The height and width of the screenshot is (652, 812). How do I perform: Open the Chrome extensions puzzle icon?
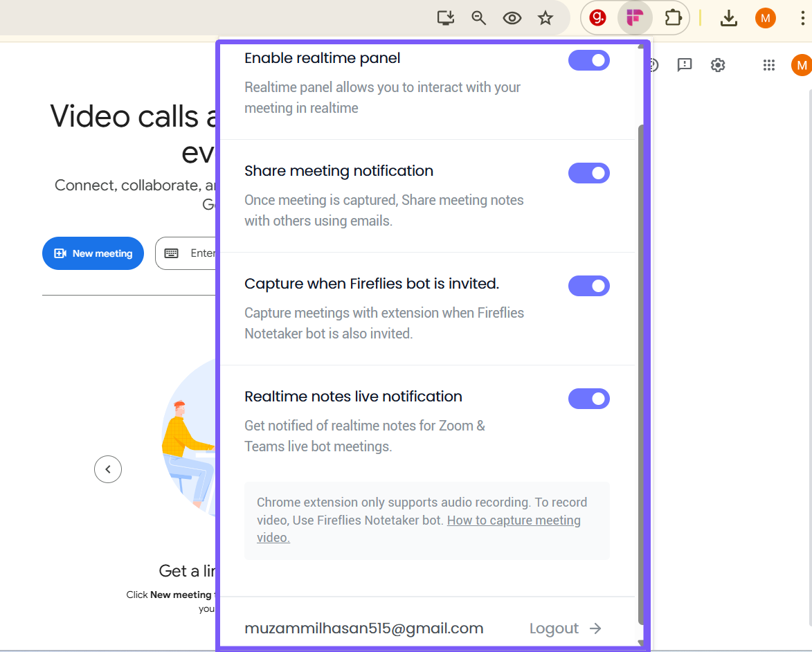pos(673,18)
